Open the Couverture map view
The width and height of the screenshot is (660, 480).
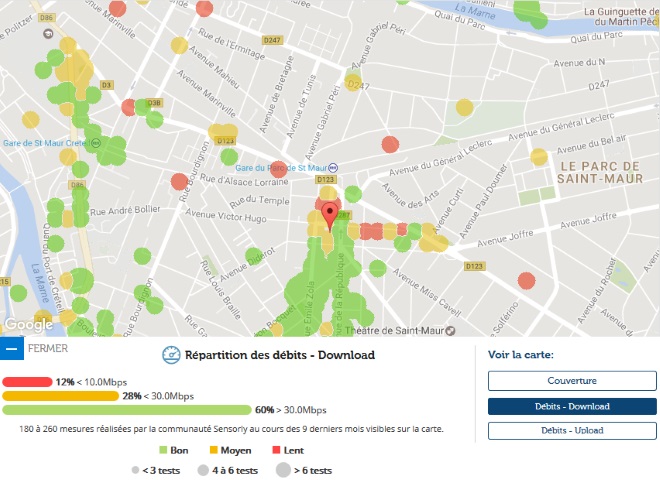tap(572, 380)
